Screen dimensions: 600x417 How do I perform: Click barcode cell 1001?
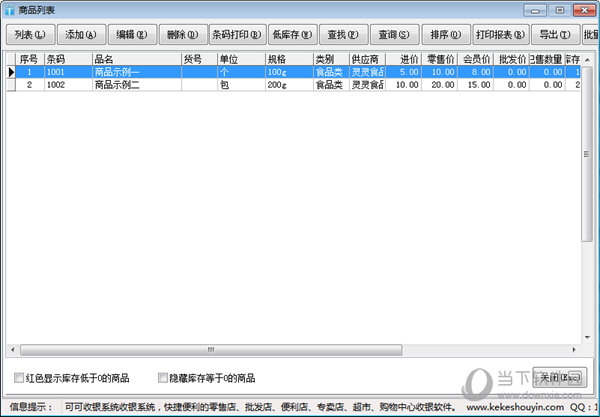pos(68,72)
